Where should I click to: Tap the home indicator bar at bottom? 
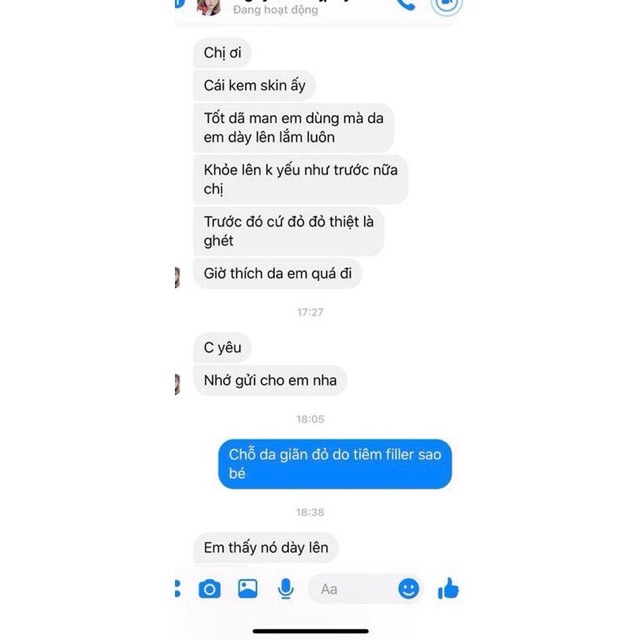311,631
